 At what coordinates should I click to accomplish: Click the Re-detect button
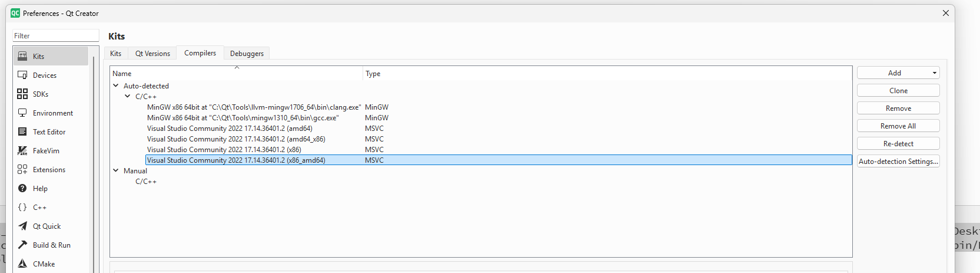898,143
